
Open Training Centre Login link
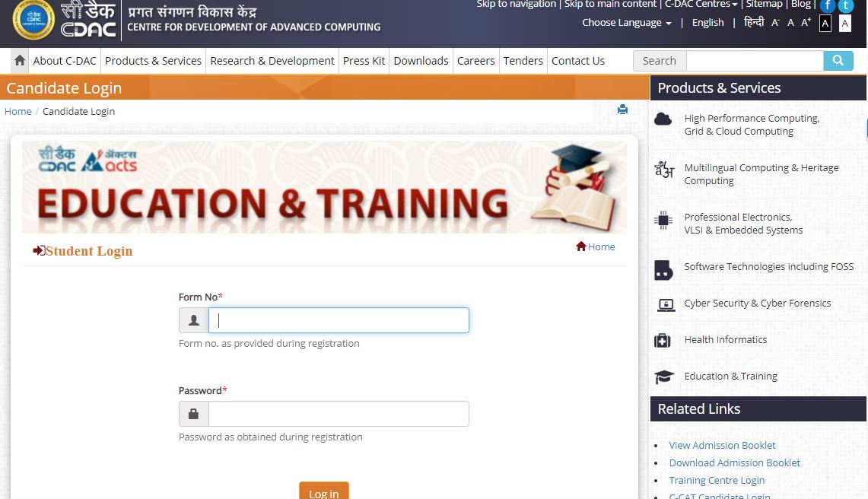[717, 480]
